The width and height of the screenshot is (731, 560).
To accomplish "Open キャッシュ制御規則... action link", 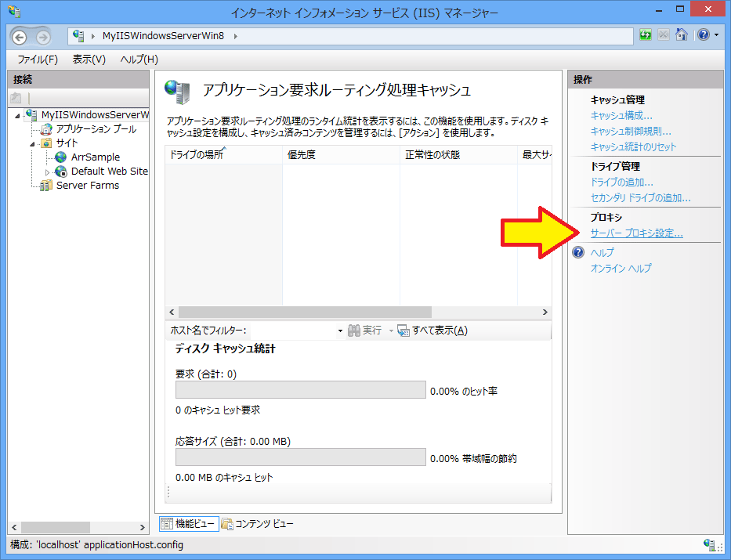I will (x=631, y=132).
